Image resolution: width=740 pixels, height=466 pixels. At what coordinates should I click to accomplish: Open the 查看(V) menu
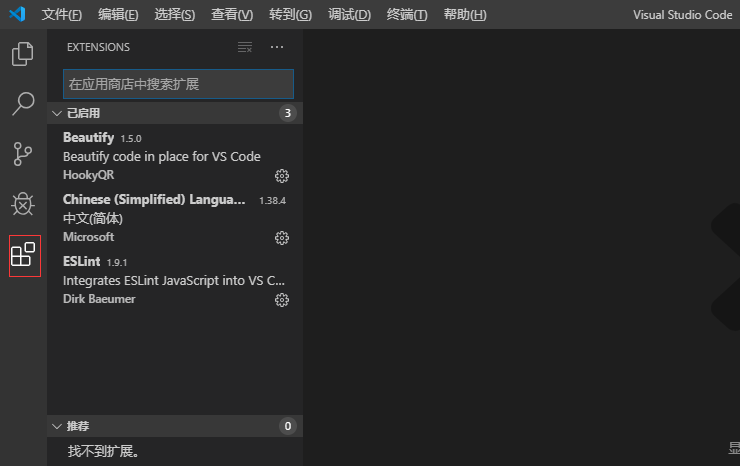232,15
